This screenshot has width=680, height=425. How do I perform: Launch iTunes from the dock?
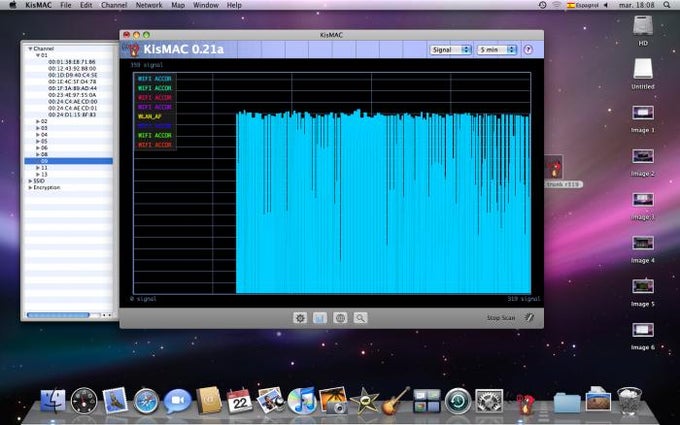tap(302, 400)
